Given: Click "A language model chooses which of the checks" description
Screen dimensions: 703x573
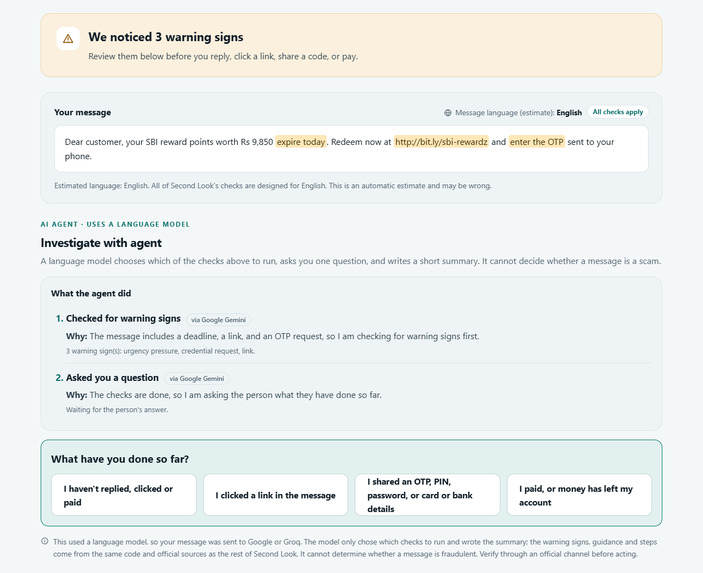Looking at the screenshot, I should click(x=351, y=261).
